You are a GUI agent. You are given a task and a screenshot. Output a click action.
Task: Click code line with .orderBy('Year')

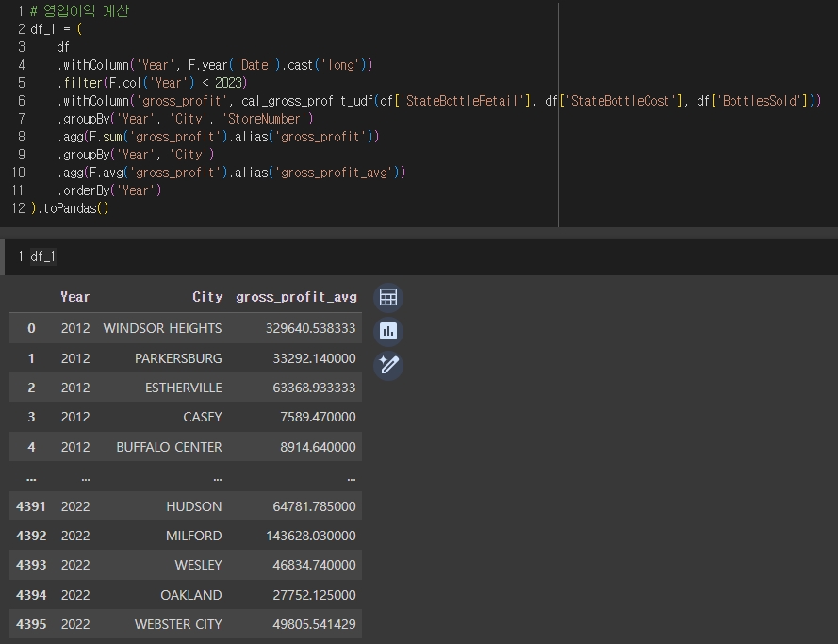109,190
